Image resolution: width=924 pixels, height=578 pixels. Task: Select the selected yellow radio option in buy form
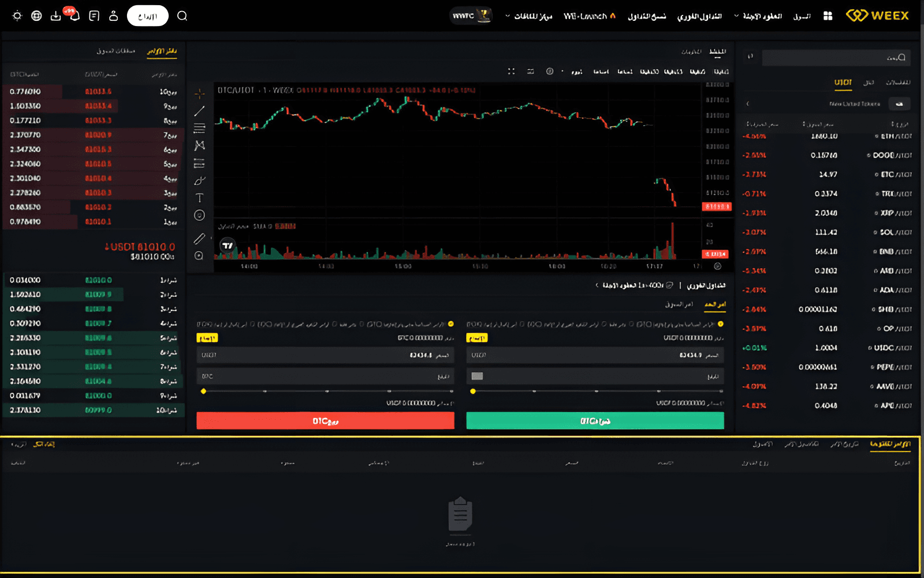point(720,324)
